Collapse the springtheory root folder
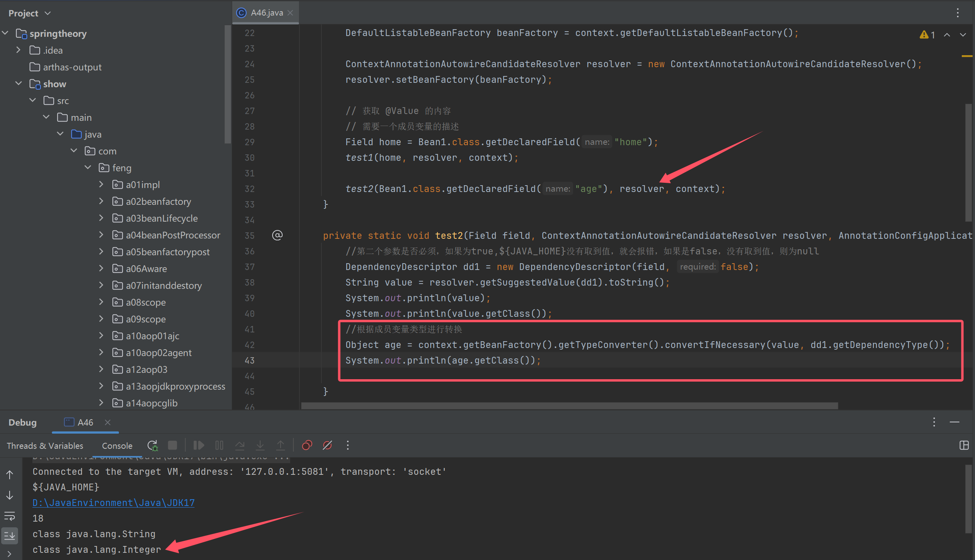The height and width of the screenshot is (560, 975). click(6, 33)
